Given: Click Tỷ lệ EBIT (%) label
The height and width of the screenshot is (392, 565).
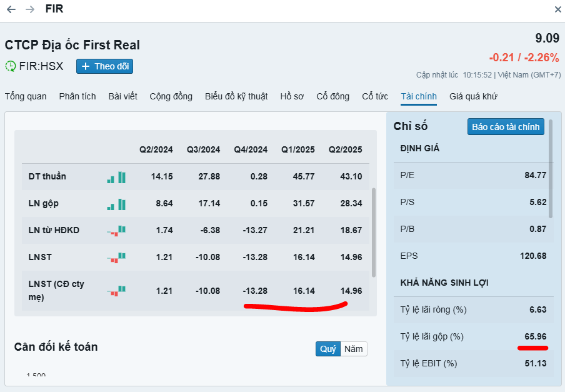Looking at the screenshot, I should (x=429, y=363).
